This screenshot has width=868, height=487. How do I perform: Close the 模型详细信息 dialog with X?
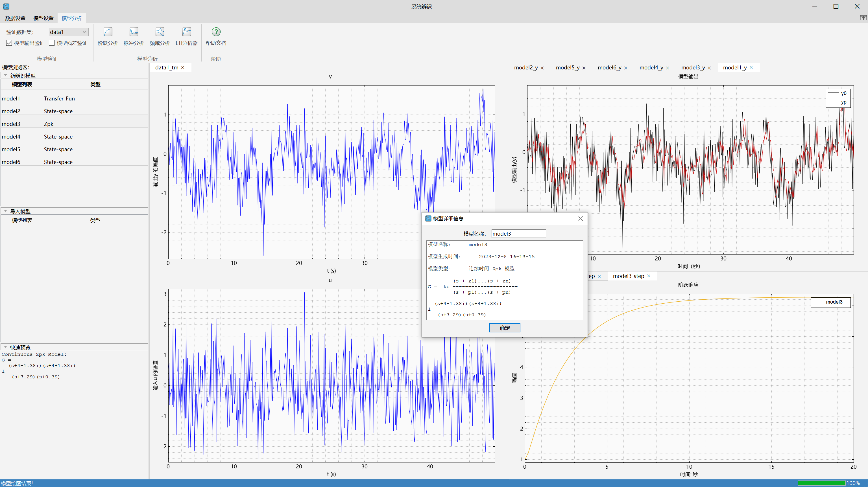point(581,219)
